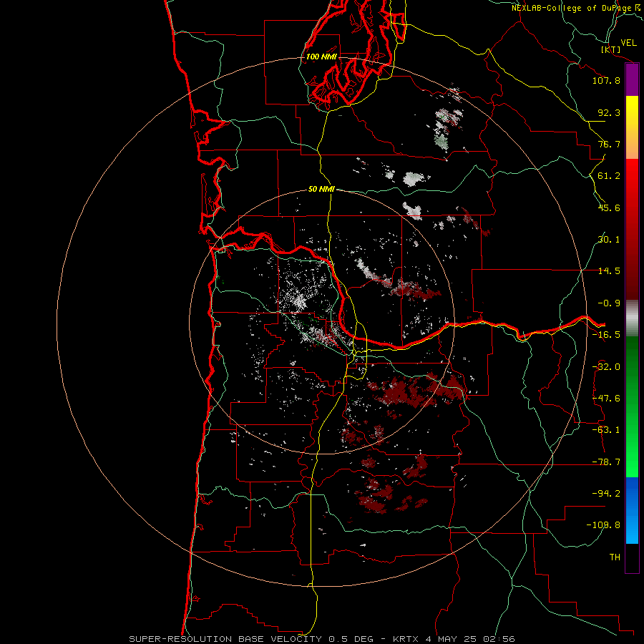
Task: Select the -32.0 scale value
Action: pos(606,367)
